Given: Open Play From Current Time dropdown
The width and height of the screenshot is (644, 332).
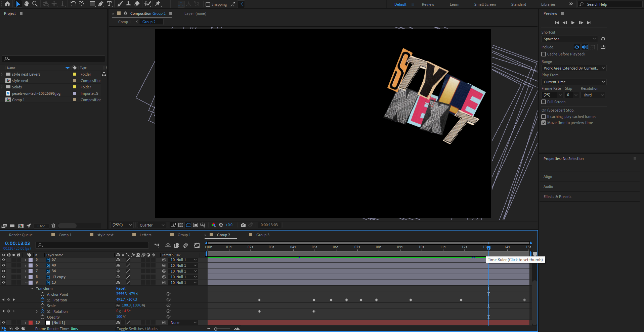Looking at the screenshot, I should pos(574,82).
